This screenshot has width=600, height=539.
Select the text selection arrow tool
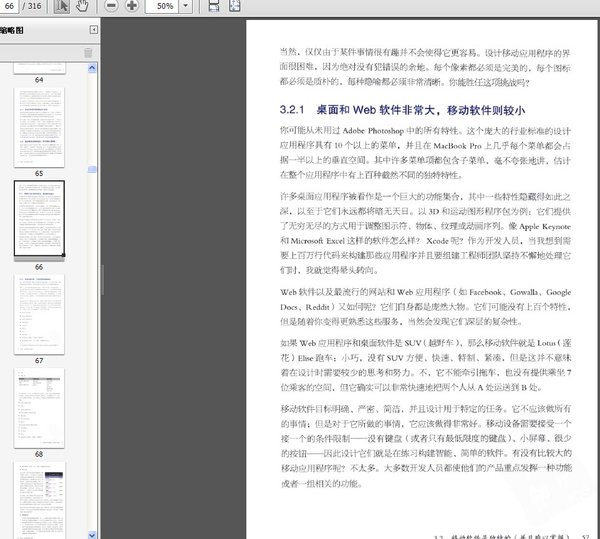(x=61, y=6)
